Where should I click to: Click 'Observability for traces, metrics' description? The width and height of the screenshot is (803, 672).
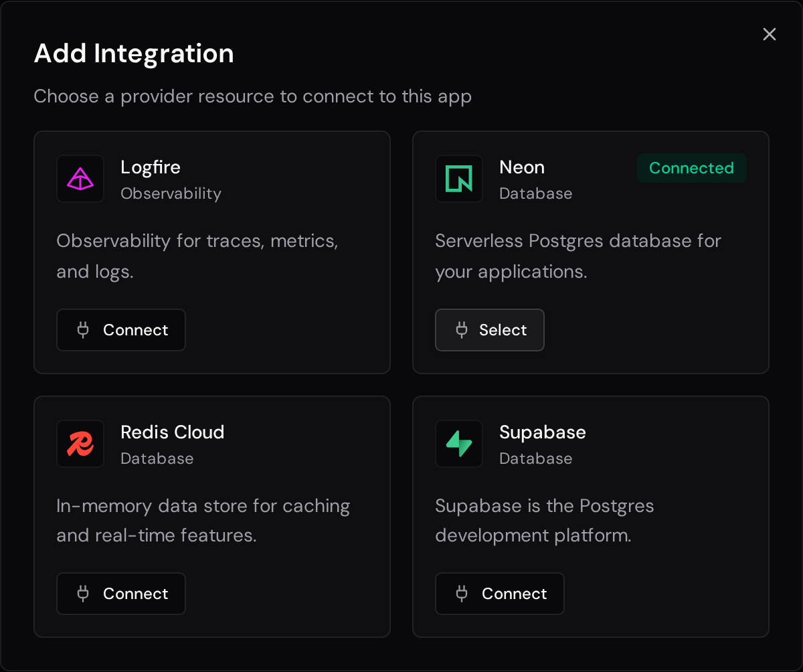coord(197,256)
